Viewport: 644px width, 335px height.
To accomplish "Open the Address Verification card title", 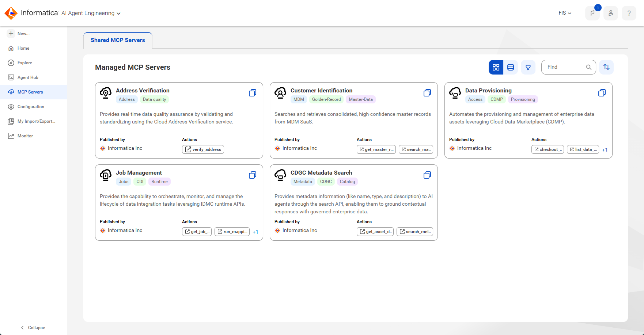I will (x=143, y=91).
